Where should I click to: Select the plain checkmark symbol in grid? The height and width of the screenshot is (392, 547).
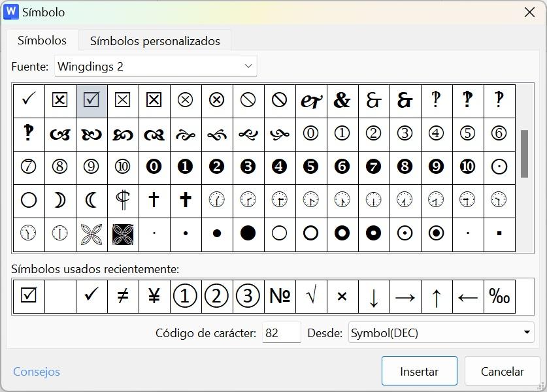click(29, 100)
